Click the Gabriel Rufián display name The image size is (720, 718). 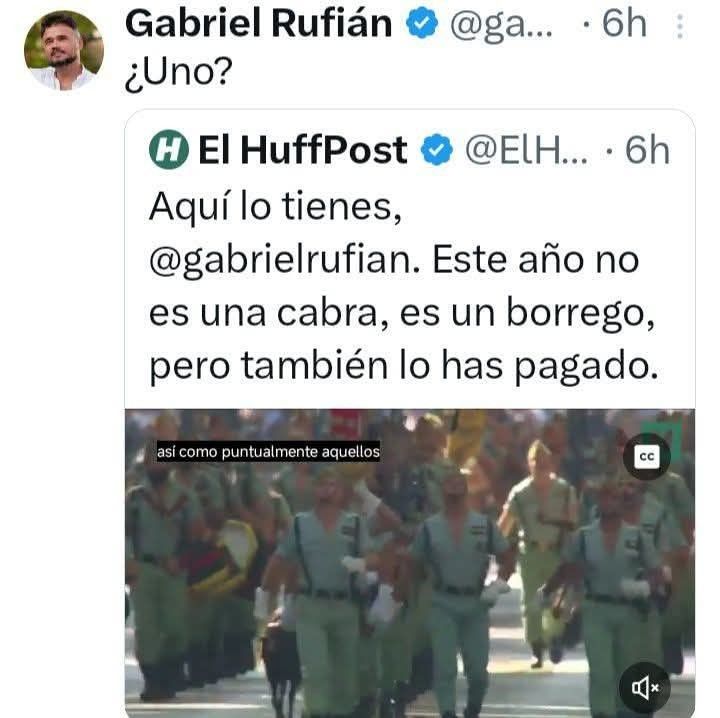coord(259,24)
